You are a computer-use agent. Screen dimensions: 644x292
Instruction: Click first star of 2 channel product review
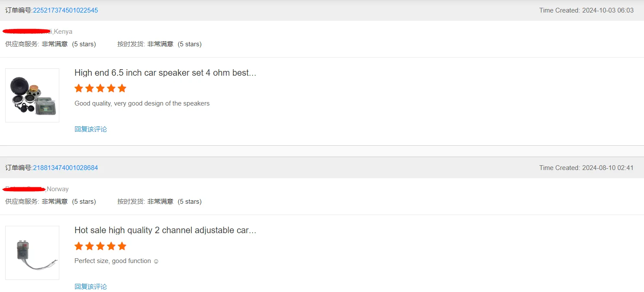click(79, 246)
